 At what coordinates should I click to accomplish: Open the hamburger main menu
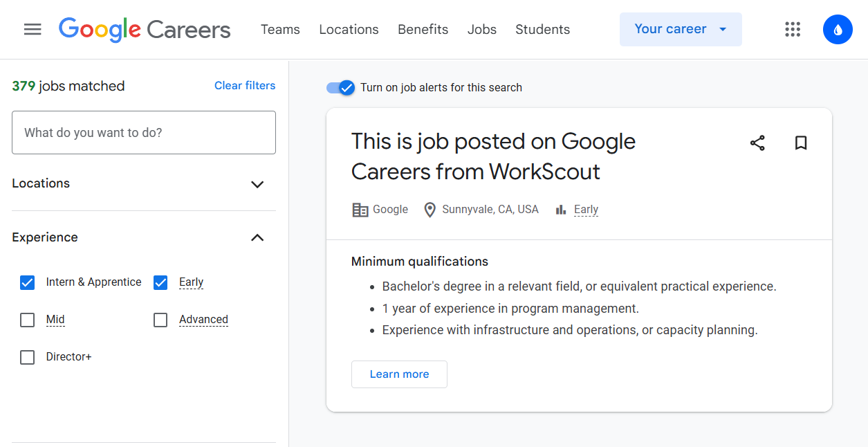click(33, 29)
